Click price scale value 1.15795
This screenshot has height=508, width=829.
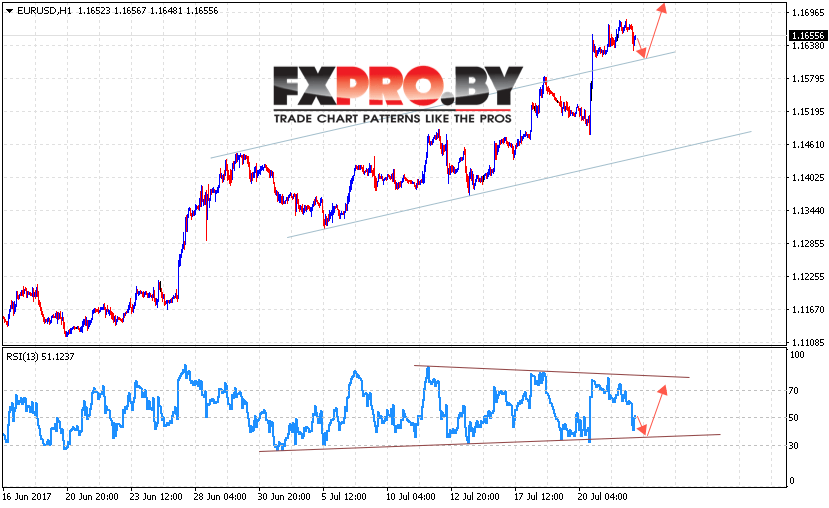(808, 79)
